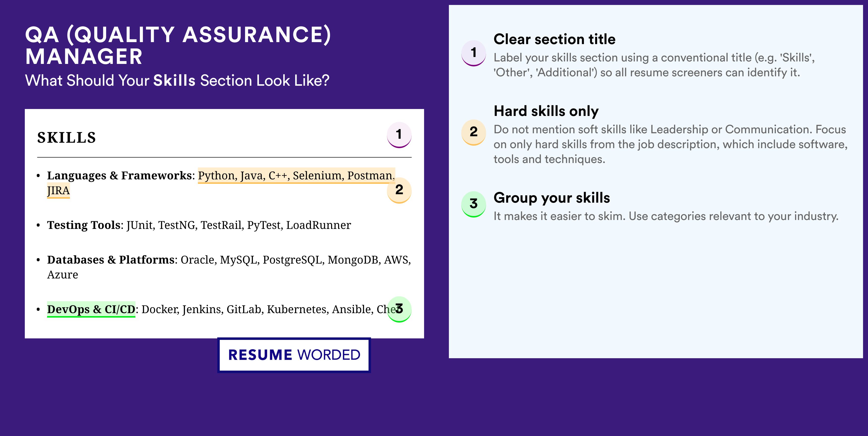The image size is (868, 436).
Task: Click the orange number 2 badge in the resume
Action: point(399,190)
